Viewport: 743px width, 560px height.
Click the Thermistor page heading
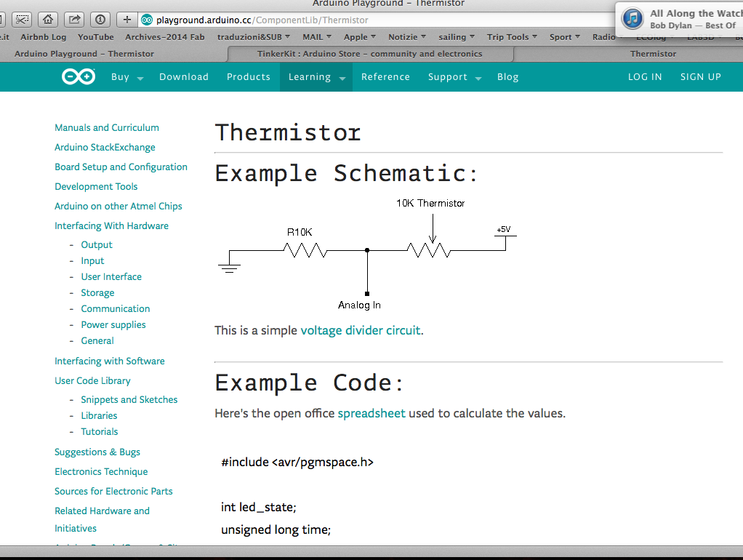click(288, 132)
